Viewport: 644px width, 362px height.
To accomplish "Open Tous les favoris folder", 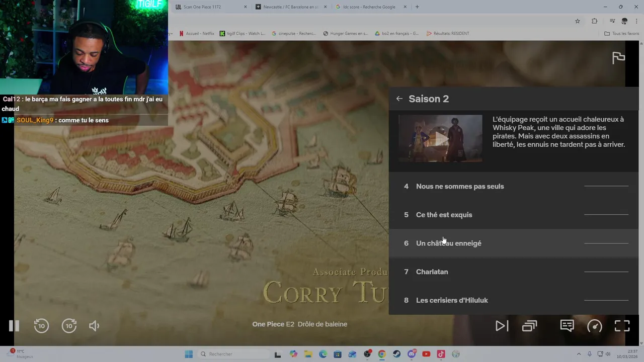I will point(622,34).
